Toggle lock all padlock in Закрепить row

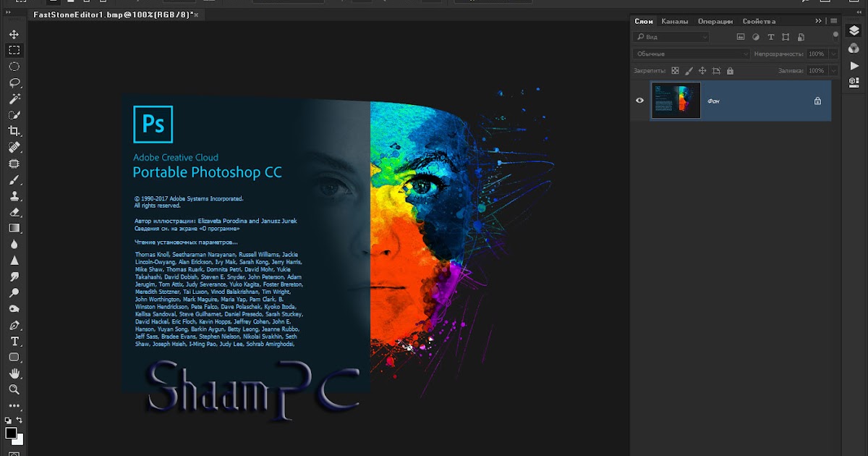pyautogui.click(x=730, y=71)
